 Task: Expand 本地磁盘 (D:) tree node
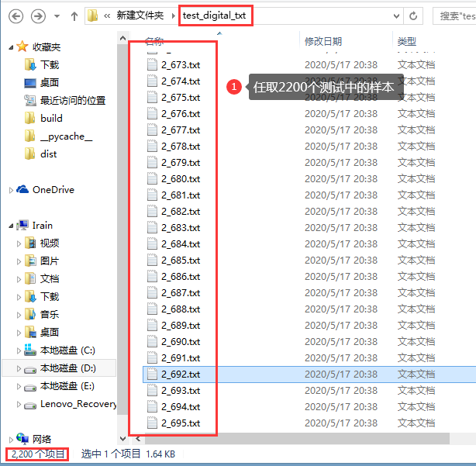[19, 369]
